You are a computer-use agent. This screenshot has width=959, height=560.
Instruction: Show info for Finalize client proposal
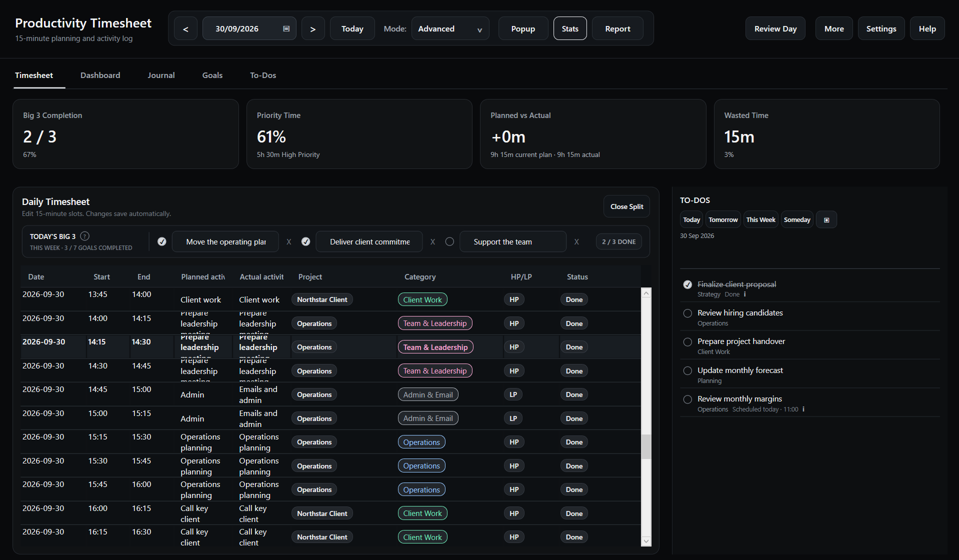pyautogui.click(x=745, y=294)
